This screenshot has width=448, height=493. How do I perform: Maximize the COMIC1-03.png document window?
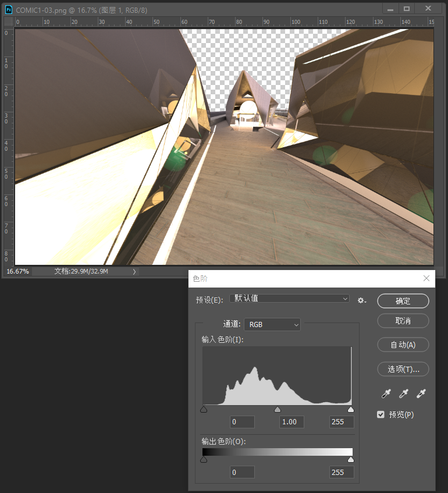407,9
